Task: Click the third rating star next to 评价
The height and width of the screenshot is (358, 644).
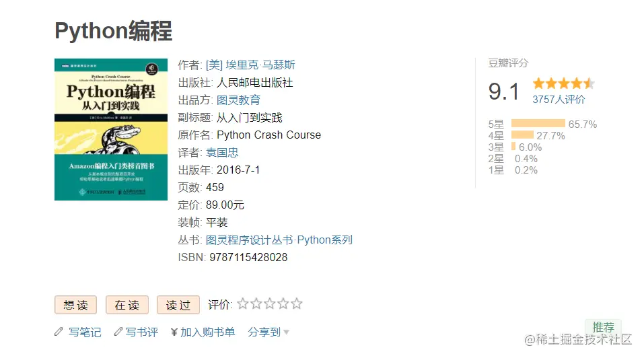Action: click(x=270, y=303)
